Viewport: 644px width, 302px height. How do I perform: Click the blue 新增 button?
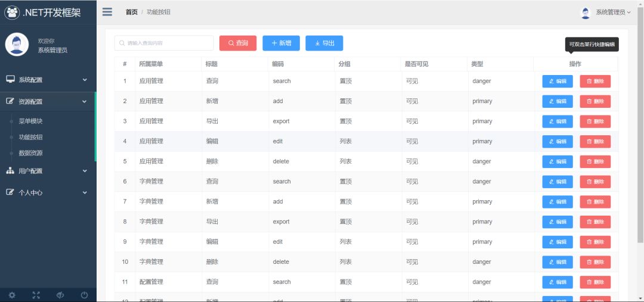click(x=281, y=43)
